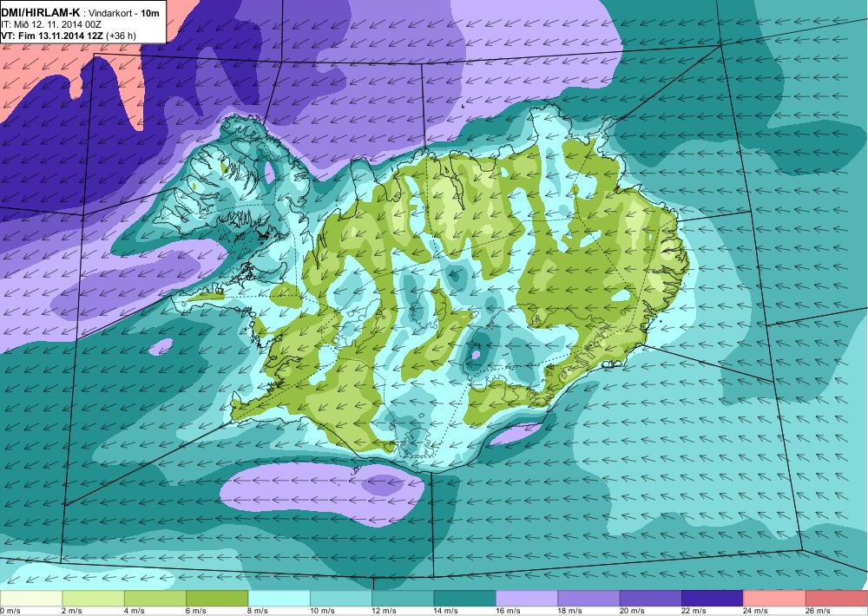Click the olive green 6–8 m/s legend swatch
This screenshot has height=616, width=868.
217,599
